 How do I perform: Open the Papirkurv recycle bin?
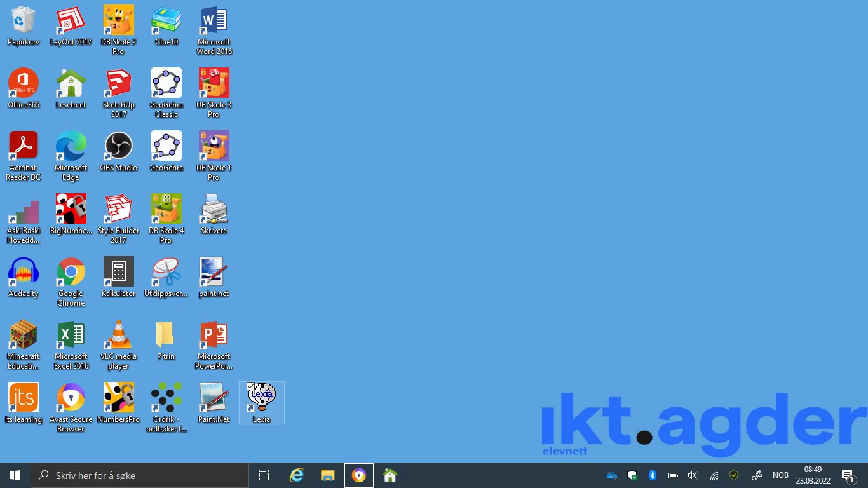pyautogui.click(x=24, y=26)
